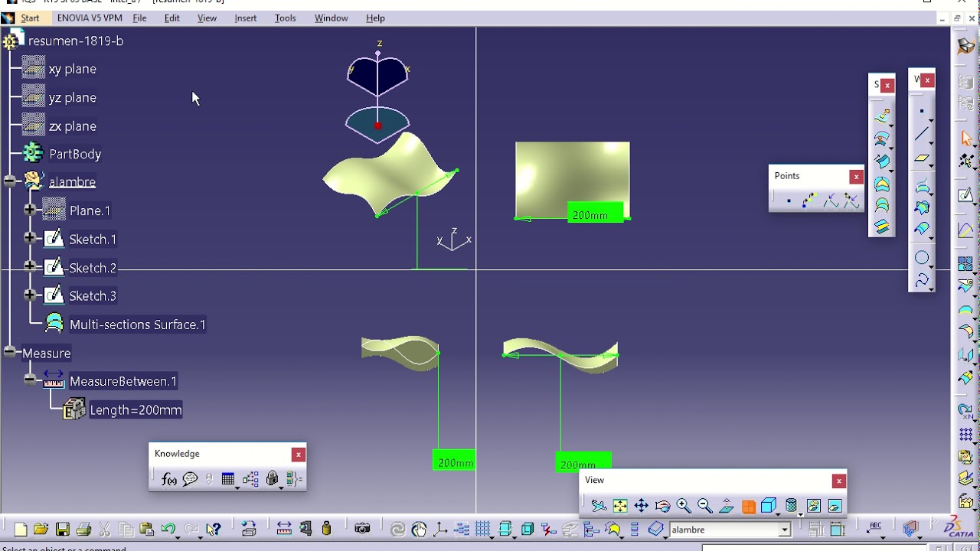Click the Point tool in Points toolbar
Viewport: 980px width, 551px height.
[x=789, y=201]
